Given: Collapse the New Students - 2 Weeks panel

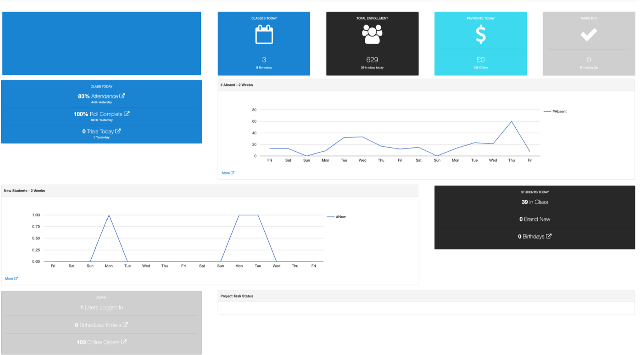Looking at the screenshot, I should [24, 190].
